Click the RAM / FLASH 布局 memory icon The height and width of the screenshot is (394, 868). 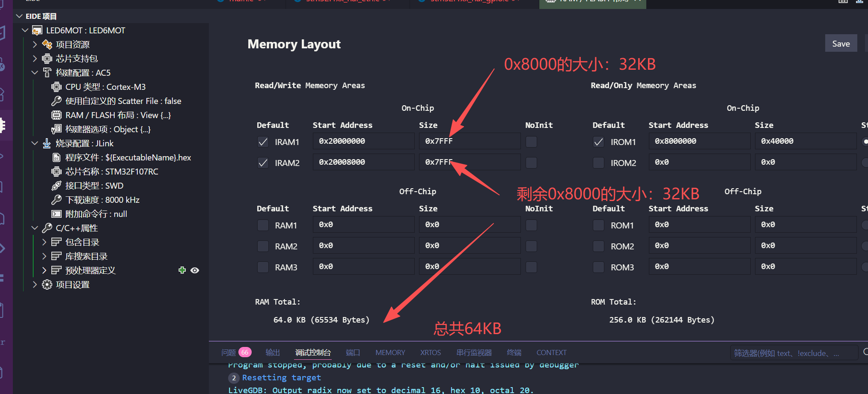pos(56,115)
